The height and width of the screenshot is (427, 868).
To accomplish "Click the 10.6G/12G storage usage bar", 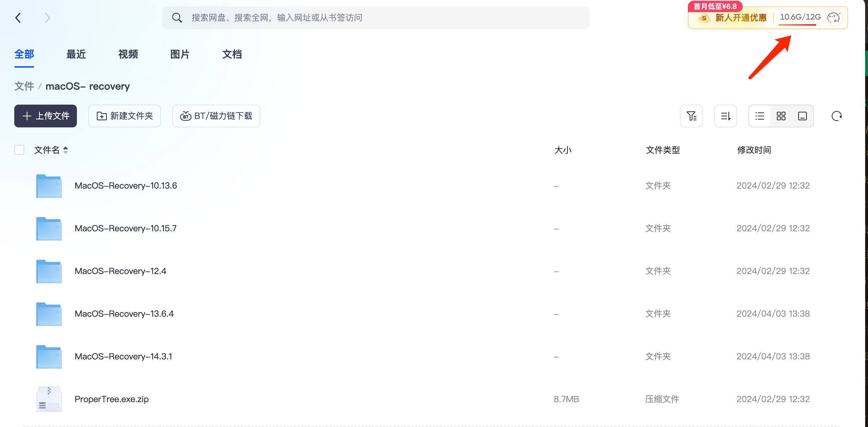I will 800,18.
